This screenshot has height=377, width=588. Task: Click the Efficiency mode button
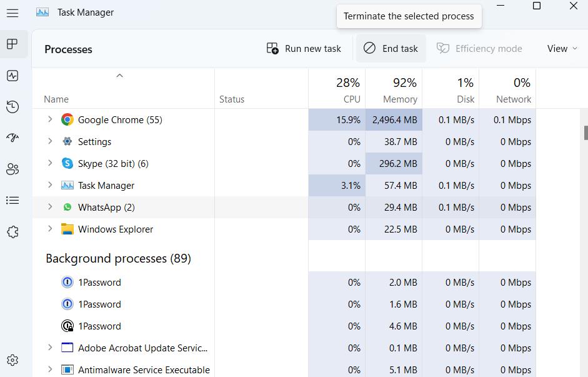click(x=479, y=48)
